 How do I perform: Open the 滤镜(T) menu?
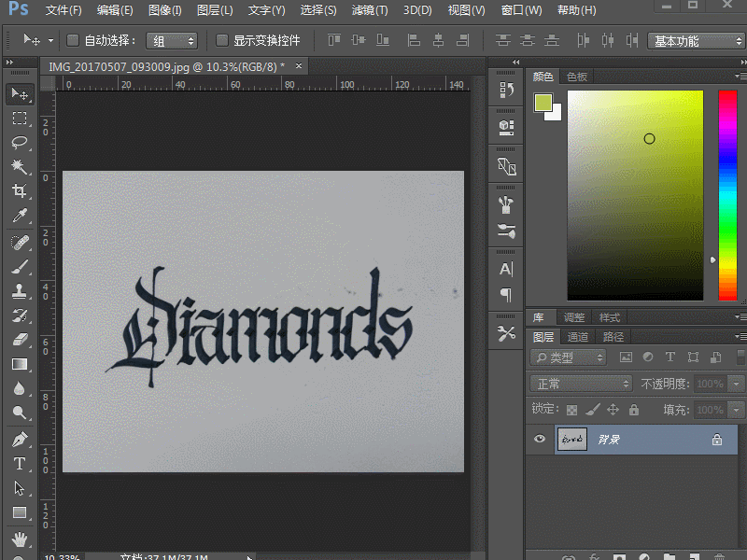coord(369,10)
